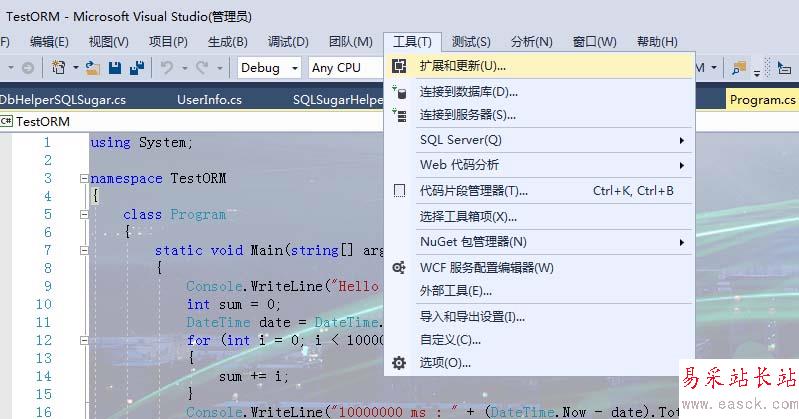Viewport: 799px width, 419px height.
Task: Switch to the UserInfo.cs tab
Action: tap(209, 99)
